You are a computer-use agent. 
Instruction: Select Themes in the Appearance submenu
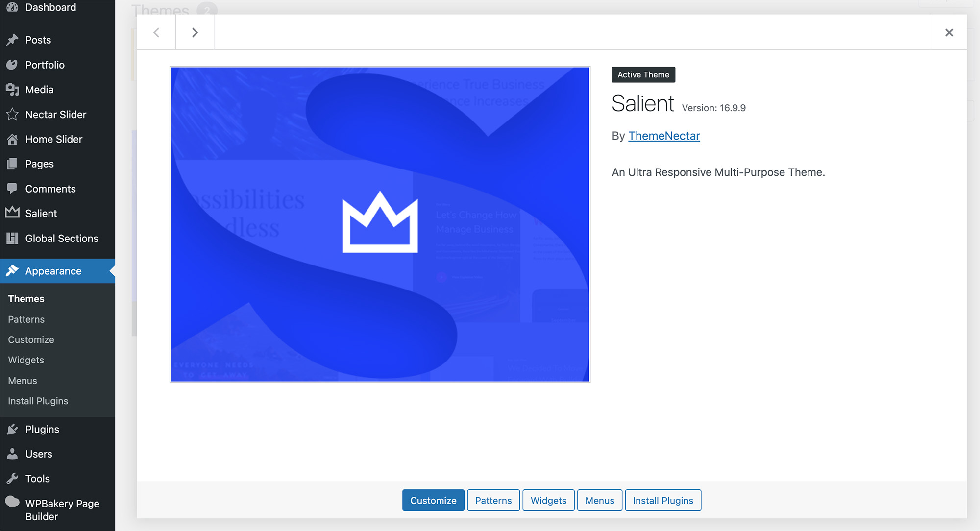25,298
